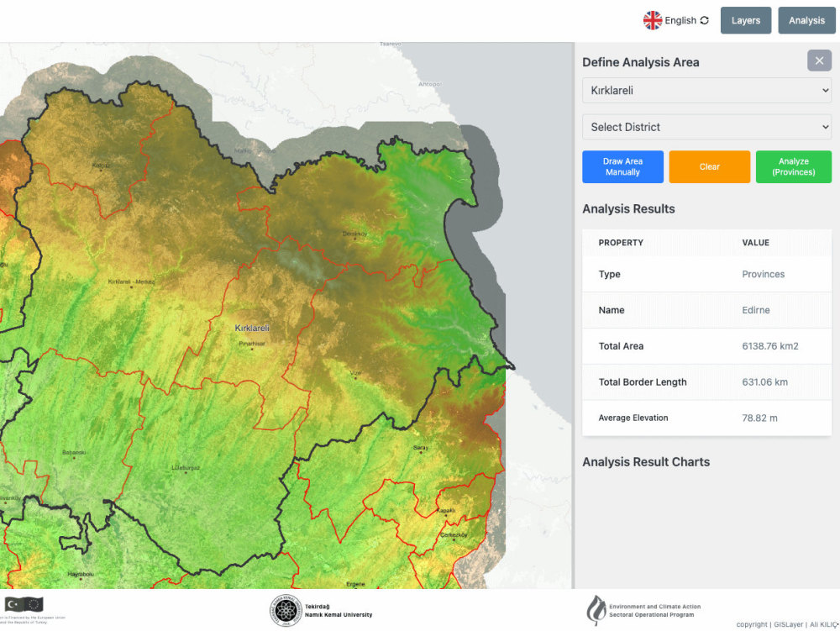
Task: Click the refresh icon beside English
Action: [x=705, y=20]
